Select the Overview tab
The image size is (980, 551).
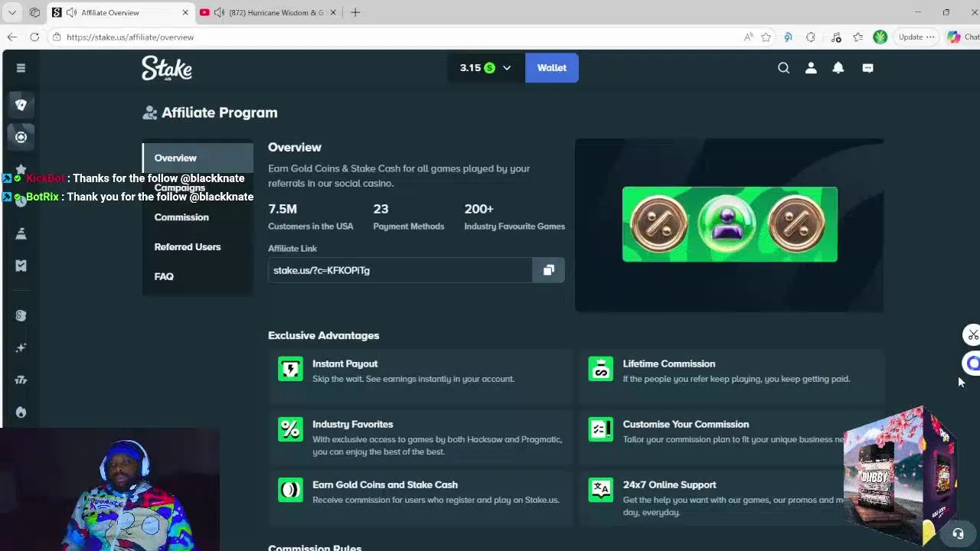point(198,158)
